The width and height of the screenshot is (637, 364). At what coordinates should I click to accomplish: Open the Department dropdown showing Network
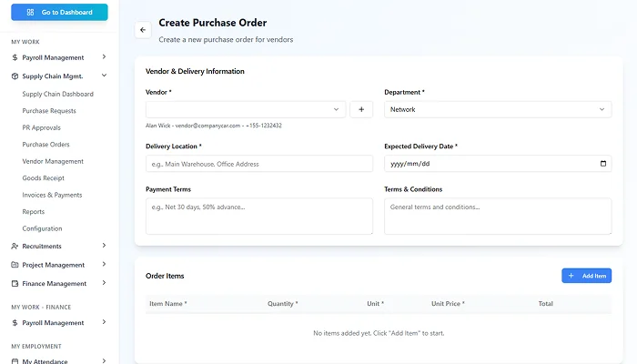click(x=498, y=109)
